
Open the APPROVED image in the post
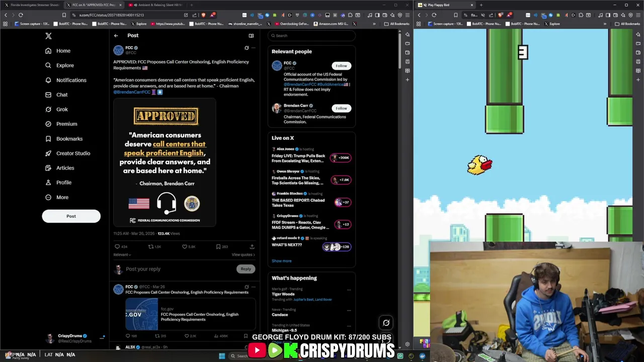click(165, 162)
